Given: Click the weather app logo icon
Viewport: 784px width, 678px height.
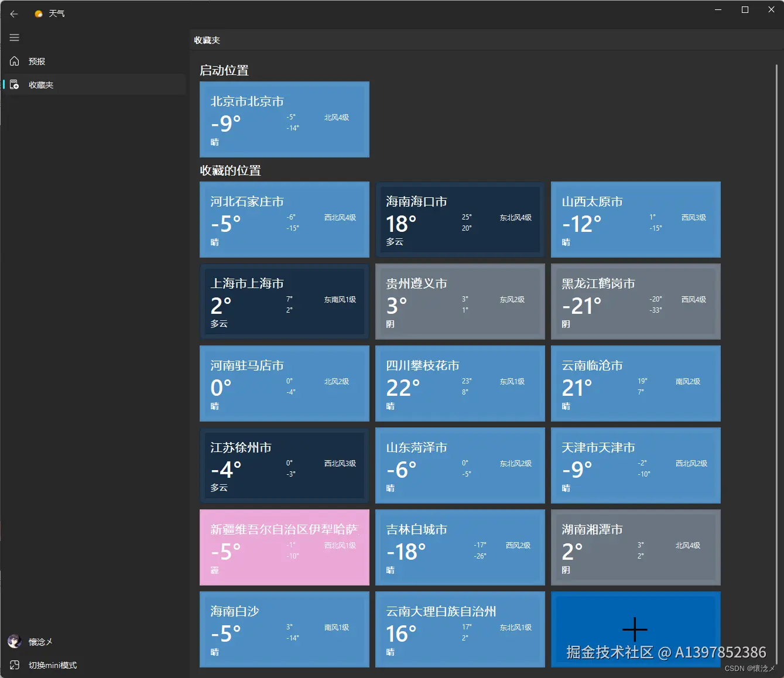Looking at the screenshot, I should tap(39, 14).
